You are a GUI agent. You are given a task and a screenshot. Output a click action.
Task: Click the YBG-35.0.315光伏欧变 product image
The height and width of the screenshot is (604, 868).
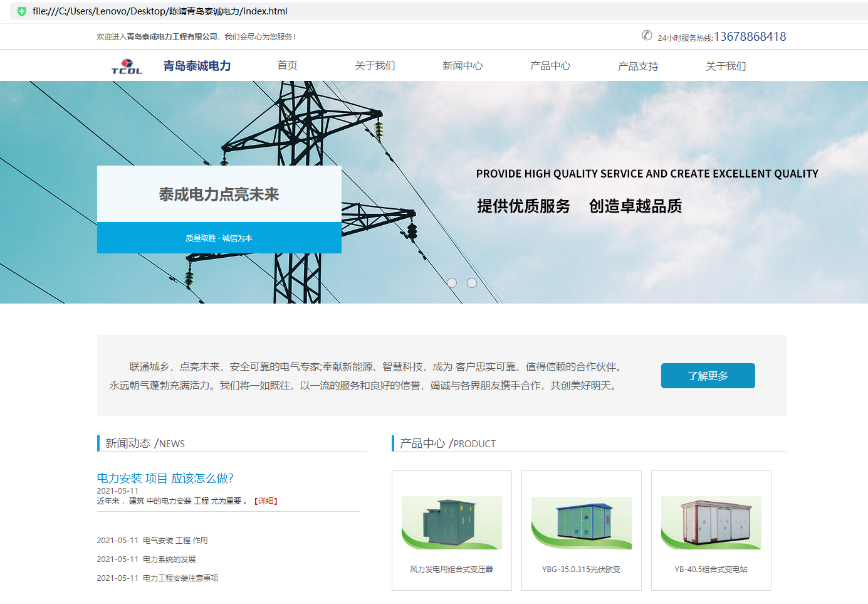pos(582,522)
